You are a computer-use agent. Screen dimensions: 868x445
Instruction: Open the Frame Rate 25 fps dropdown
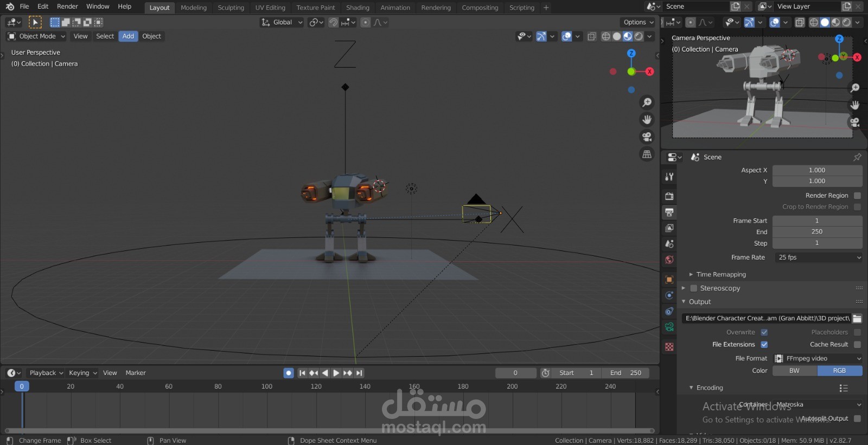point(818,257)
